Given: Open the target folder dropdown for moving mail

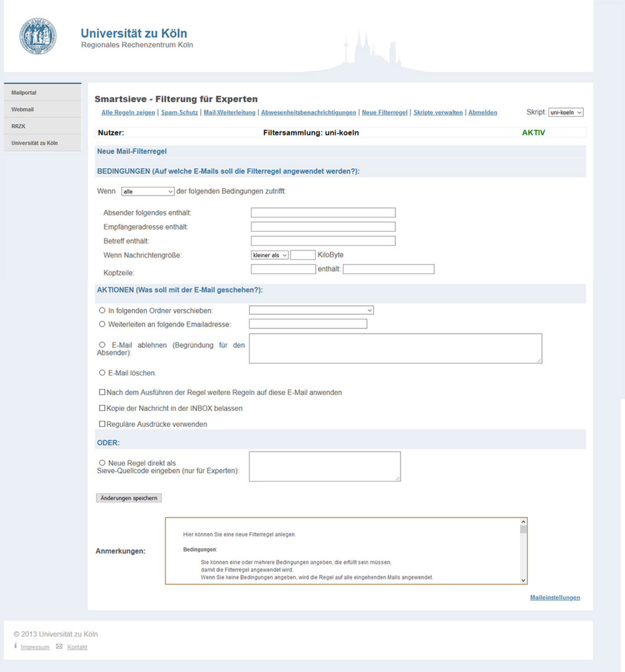Looking at the screenshot, I should point(311,310).
